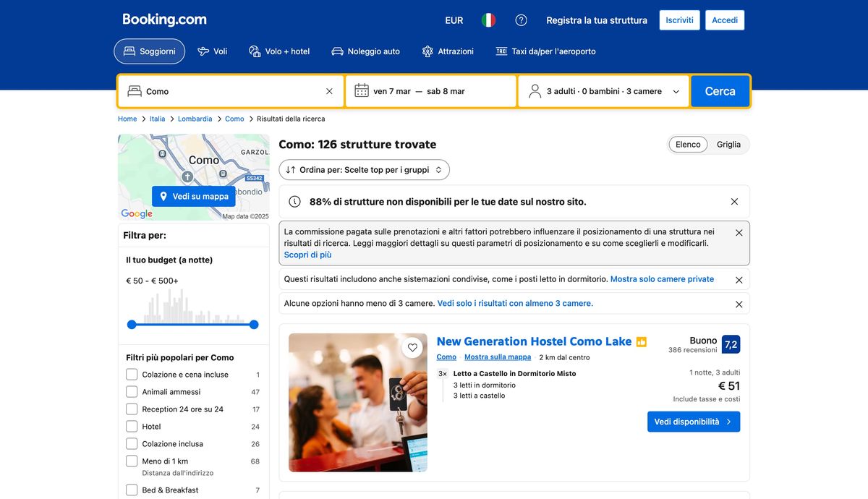
Task: Click the Cerca search button
Action: click(x=720, y=91)
